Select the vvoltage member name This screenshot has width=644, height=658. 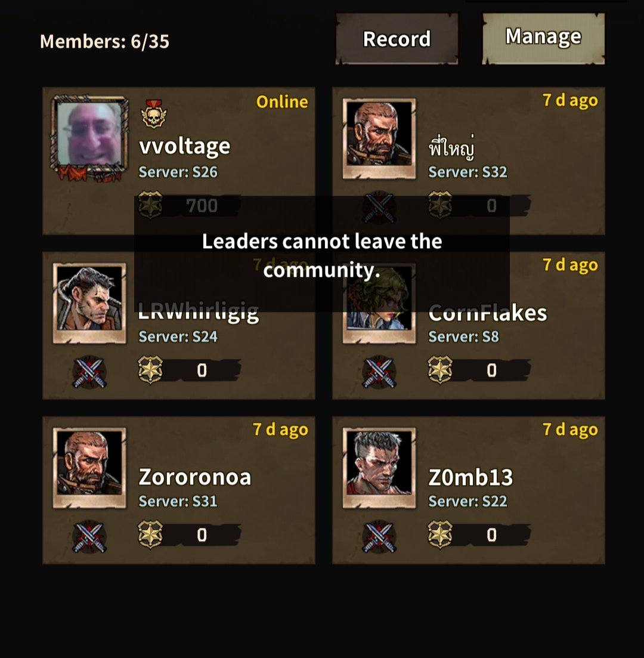pos(185,146)
